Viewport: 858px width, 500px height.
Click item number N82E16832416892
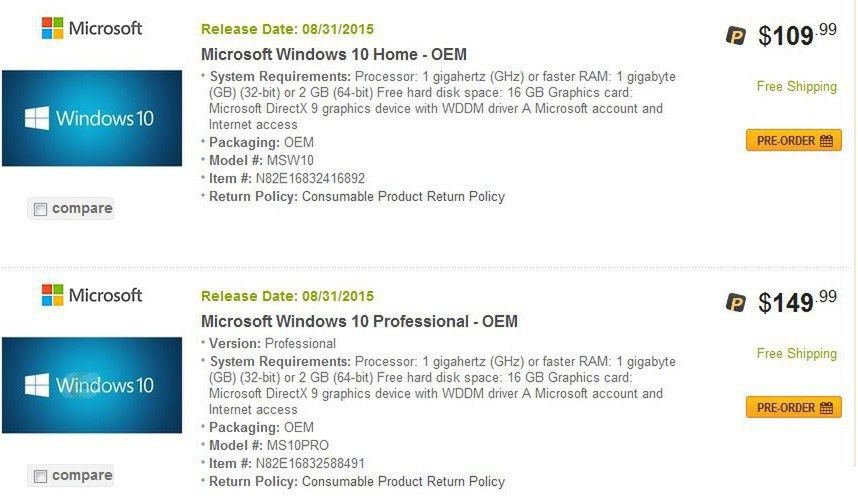310,179
